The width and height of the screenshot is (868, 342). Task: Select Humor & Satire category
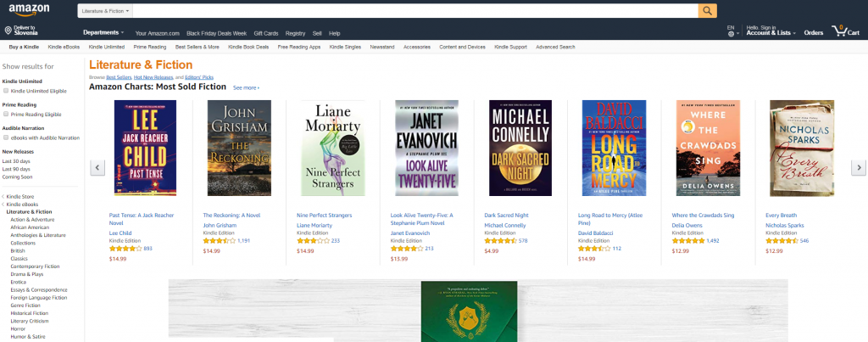point(28,336)
